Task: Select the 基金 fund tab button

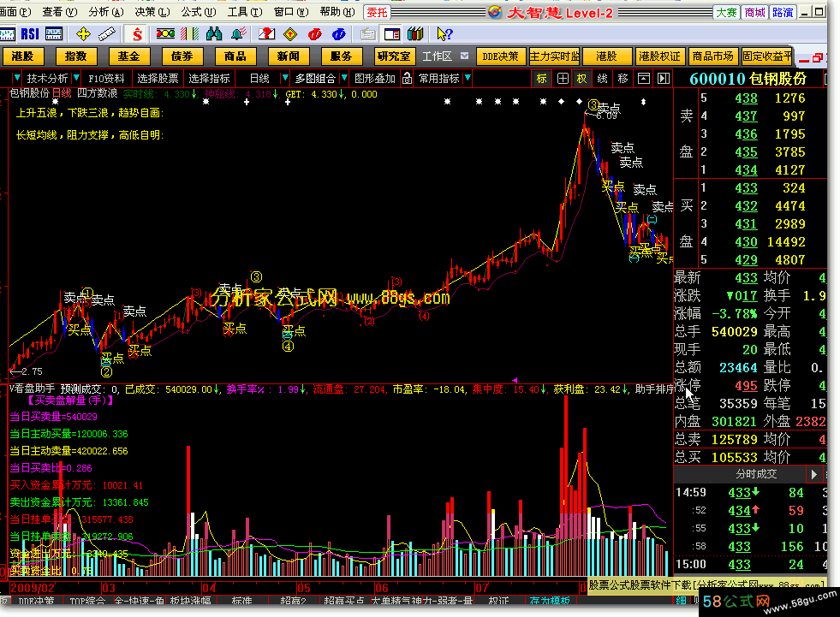Action: (128, 56)
